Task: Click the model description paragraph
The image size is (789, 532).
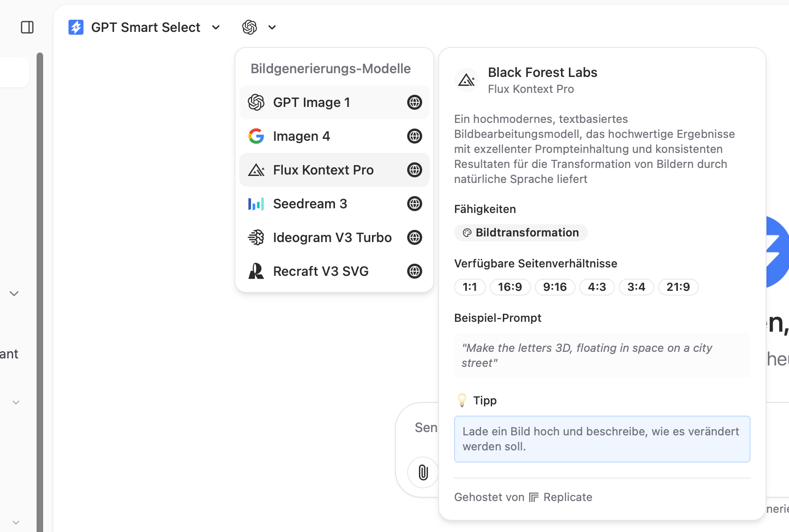Action: 595,149
